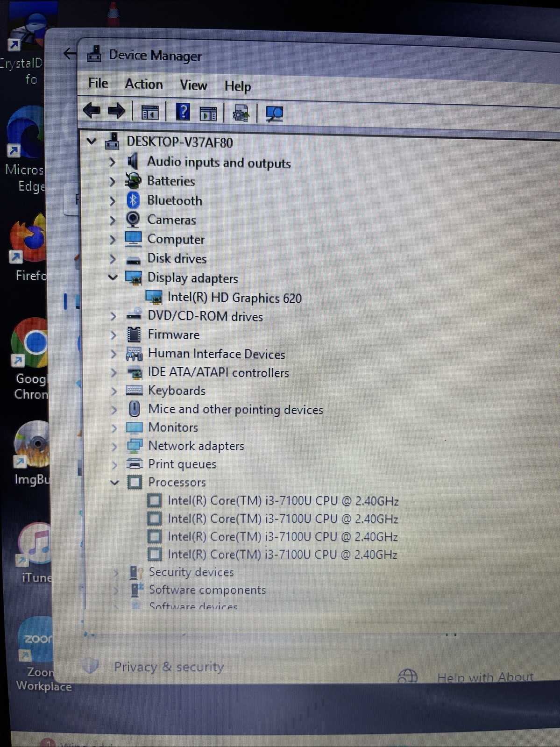Select the last i3-7100U processor entry

point(283,555)
